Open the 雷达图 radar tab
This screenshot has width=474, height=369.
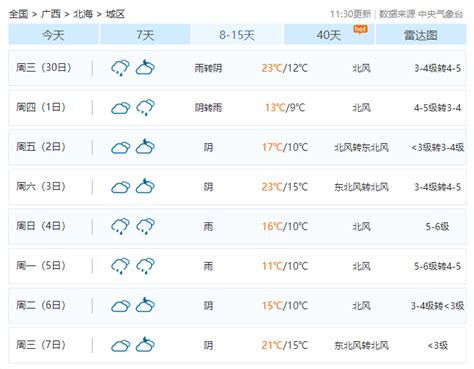coord(421,34)
